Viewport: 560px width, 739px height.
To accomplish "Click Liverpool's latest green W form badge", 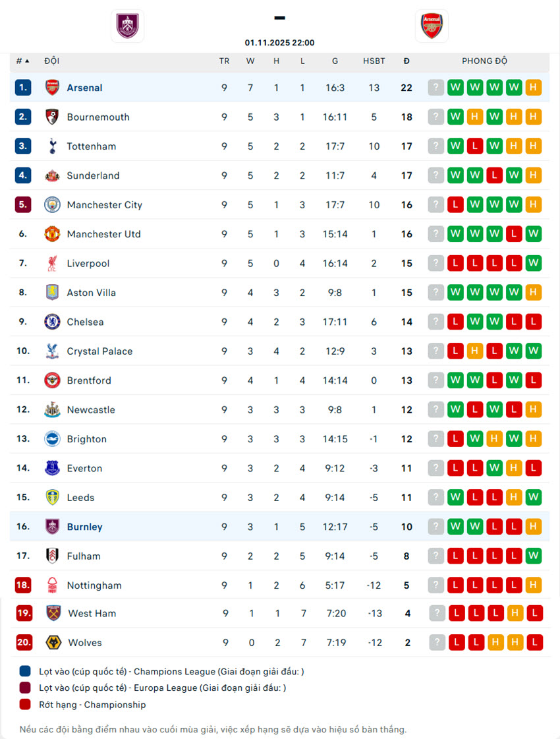I will pyautogui.click(x=534, y=264).
